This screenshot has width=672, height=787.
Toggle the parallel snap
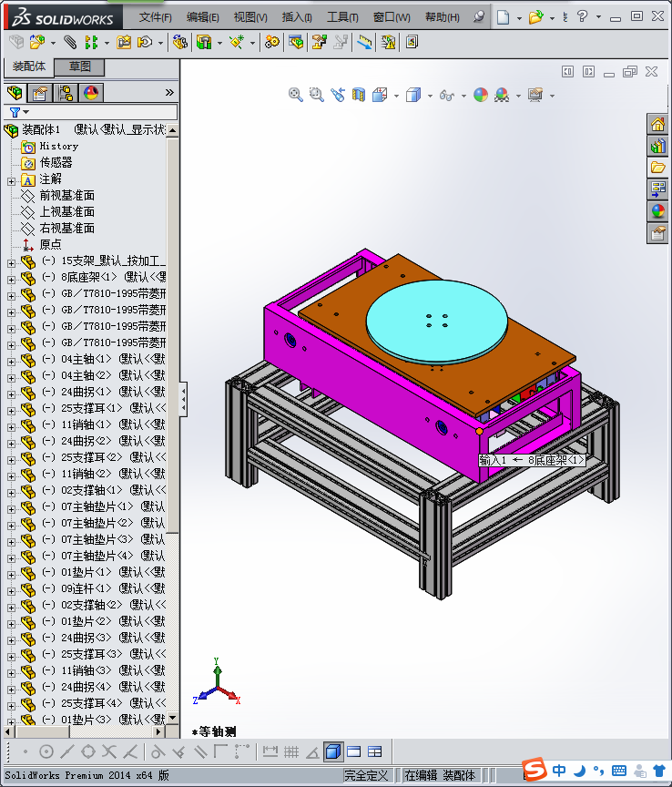[x=199, y=751]
